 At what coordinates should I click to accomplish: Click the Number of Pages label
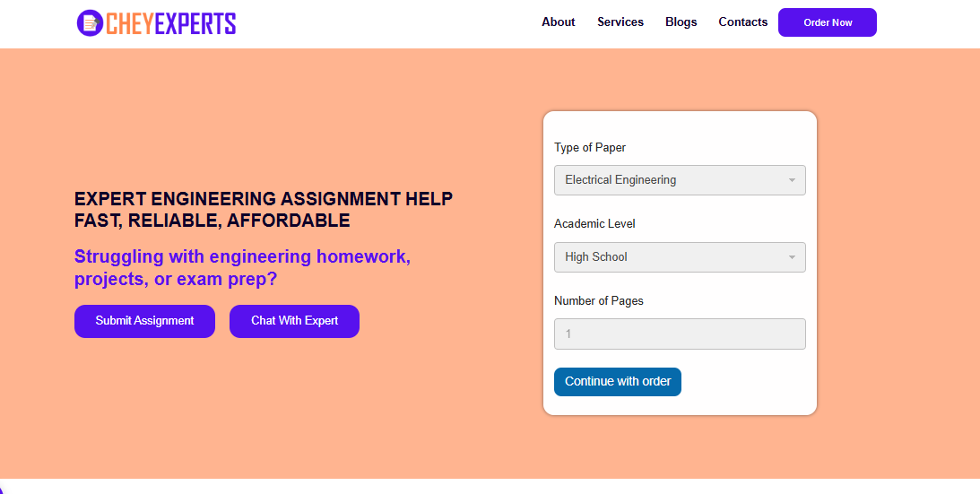click(x=598, y=301)
